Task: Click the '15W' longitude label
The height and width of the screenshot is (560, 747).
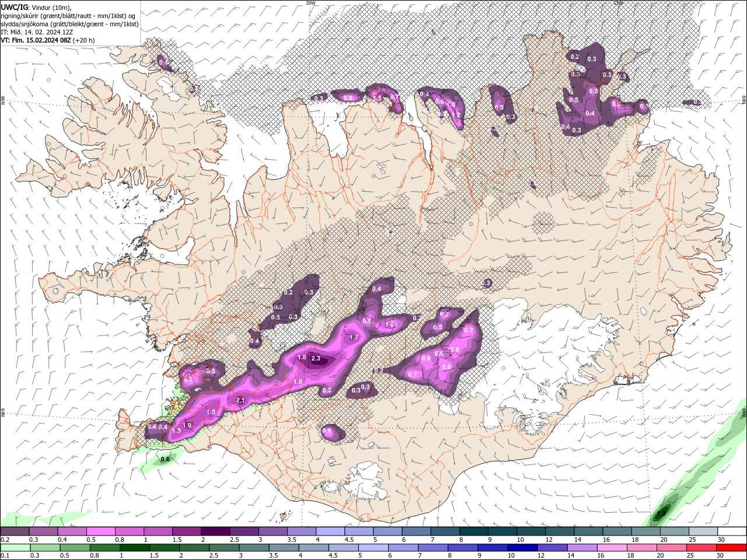Action: click(x=617, y=3)
